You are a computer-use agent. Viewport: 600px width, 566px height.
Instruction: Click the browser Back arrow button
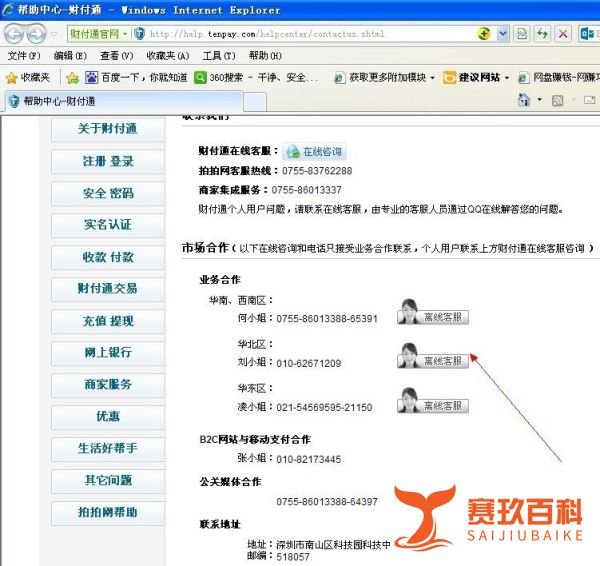[x=15, y=34]
